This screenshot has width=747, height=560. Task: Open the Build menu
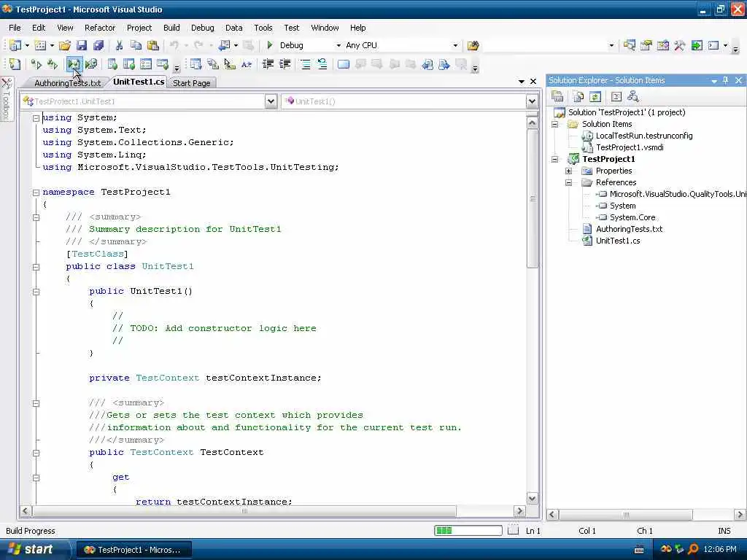point(171,28)
